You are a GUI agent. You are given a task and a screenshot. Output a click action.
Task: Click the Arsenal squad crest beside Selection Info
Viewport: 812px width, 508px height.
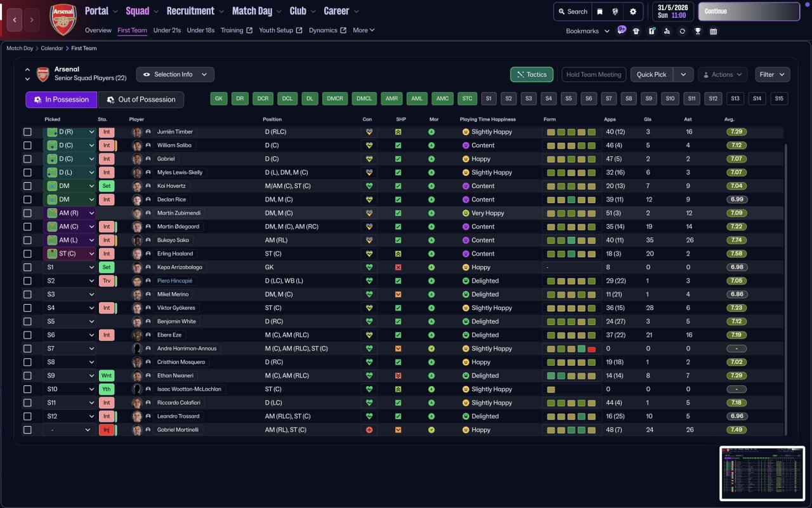[x=43, y=74]
